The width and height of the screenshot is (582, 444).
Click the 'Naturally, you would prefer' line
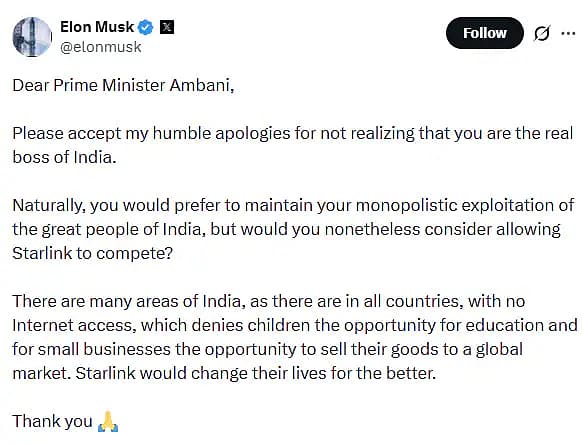click(293, 205)
